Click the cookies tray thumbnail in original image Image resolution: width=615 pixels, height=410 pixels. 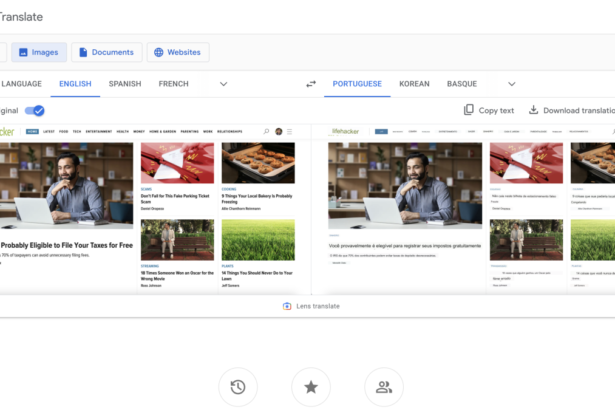pyautogui.click(x=258, y=163)
